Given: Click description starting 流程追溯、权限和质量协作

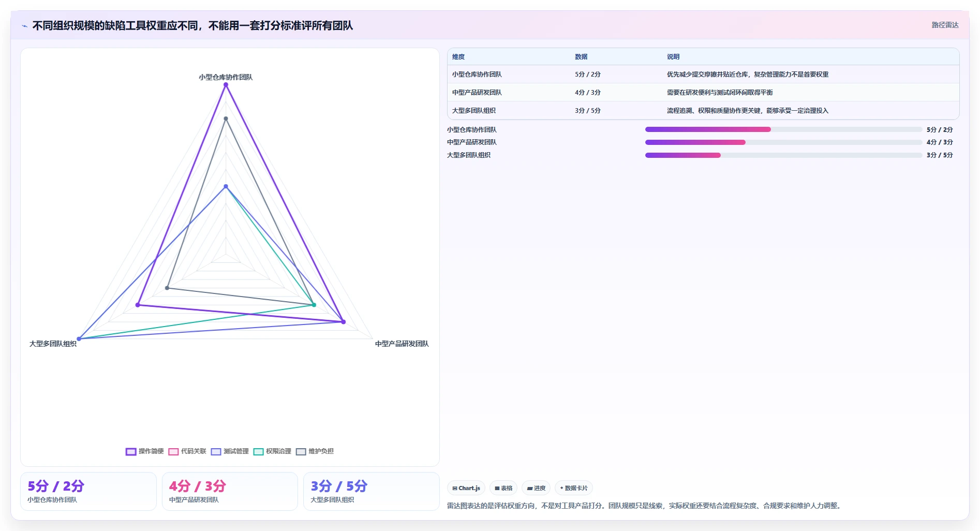Looking at the screenshot, I should pos(748,111).
